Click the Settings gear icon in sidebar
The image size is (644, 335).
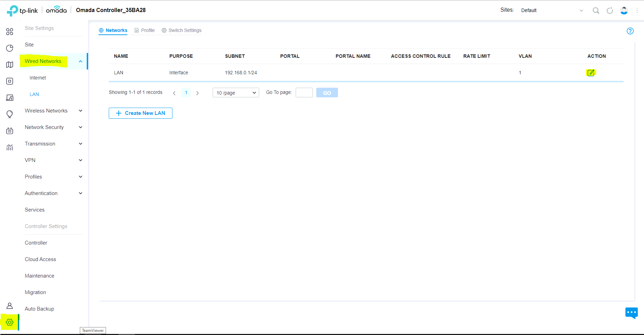tap(10, 322)
